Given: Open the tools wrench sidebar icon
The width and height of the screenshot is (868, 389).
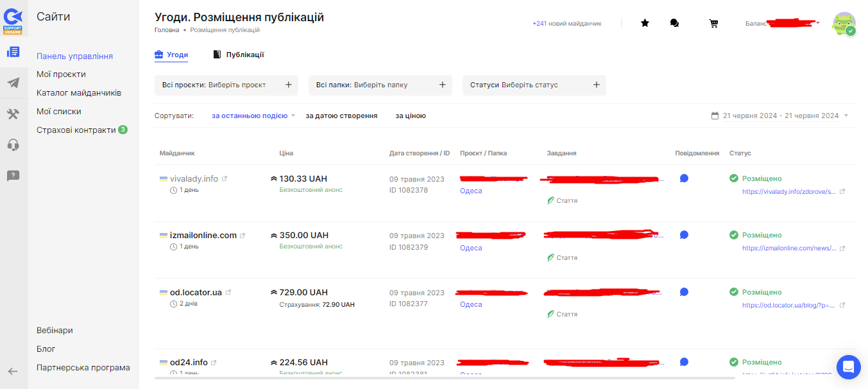Looking at the screenshot, I should [13, 114].
